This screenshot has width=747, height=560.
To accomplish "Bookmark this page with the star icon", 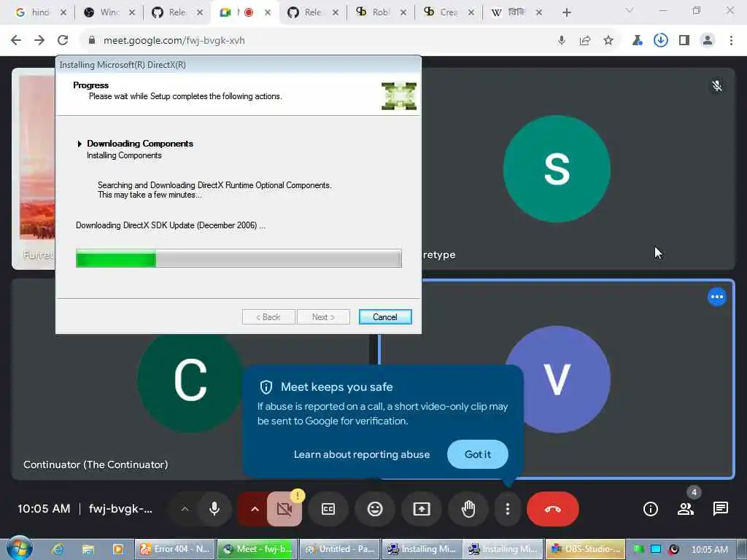I will click(x=608, y=41).
